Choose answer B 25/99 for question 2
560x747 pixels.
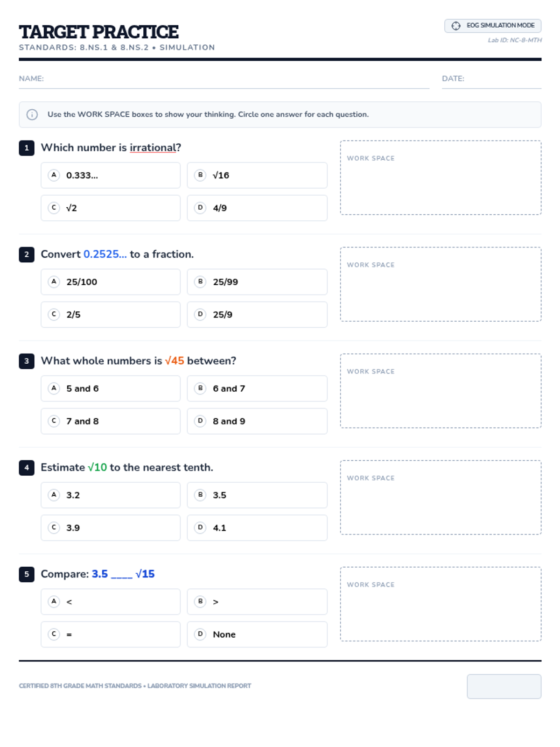[257, 282]
